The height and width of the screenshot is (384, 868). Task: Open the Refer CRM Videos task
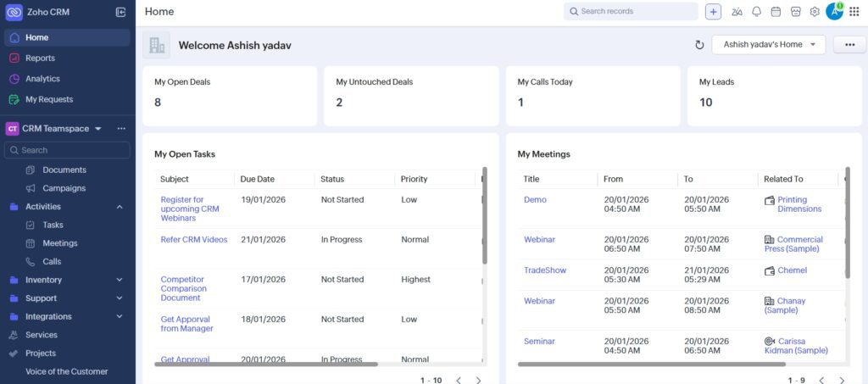[194, 240]
